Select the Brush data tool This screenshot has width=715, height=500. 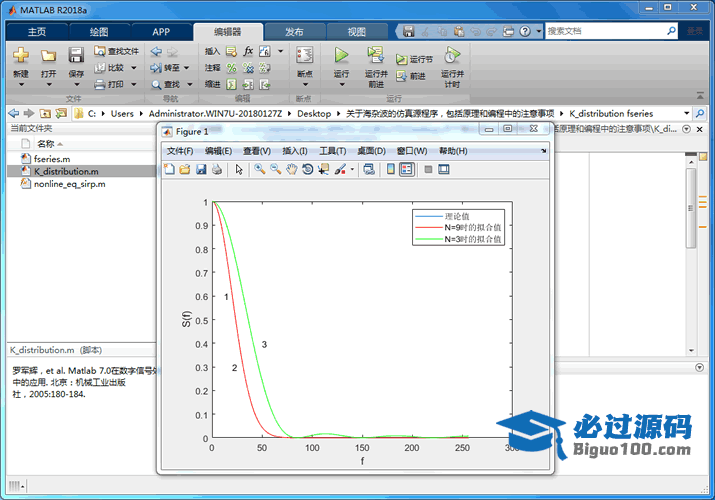tap(340, 170)
